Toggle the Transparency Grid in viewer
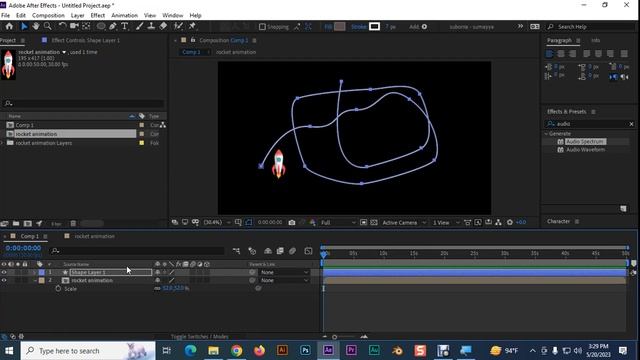The width and height of the screenshot is (640, 360). point(374,222)
